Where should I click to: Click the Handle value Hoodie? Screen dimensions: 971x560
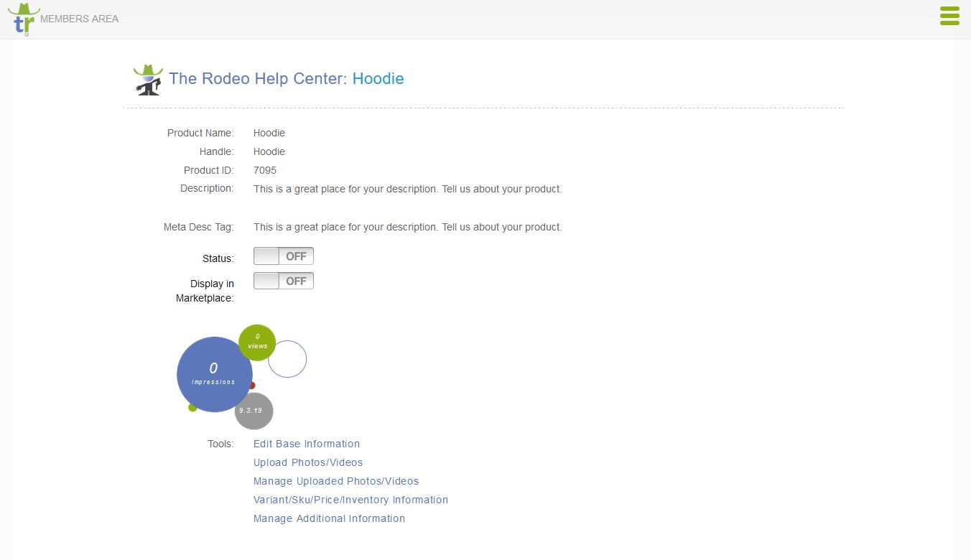point(269,151)
